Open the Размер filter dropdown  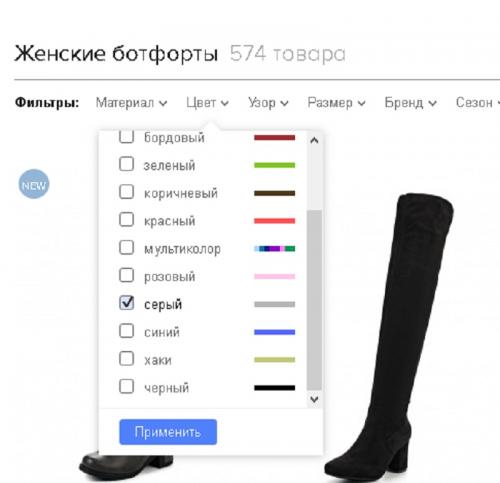tap(336, 103)
